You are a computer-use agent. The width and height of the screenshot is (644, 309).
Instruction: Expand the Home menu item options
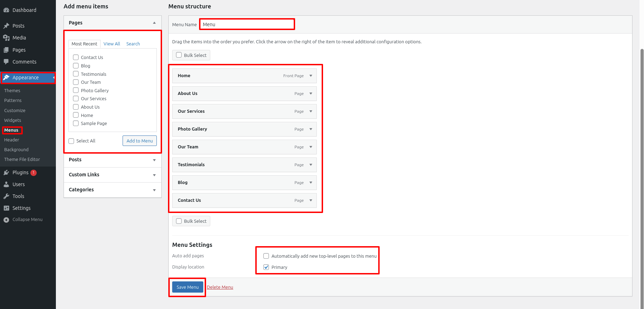tap(310, 76)
